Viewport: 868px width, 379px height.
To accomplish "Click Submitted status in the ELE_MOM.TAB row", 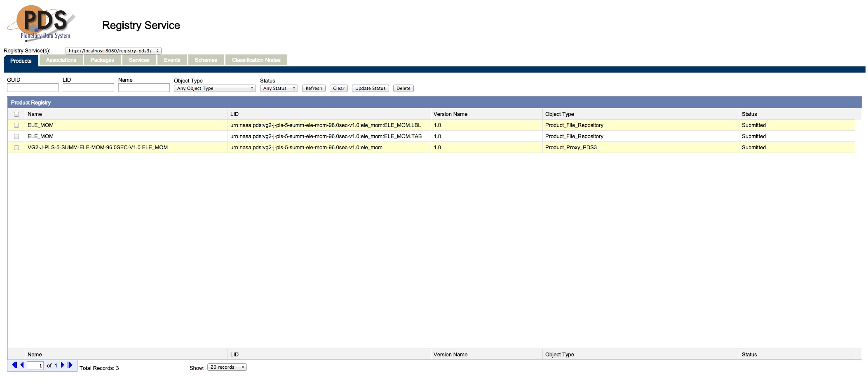I will (754, 137).
